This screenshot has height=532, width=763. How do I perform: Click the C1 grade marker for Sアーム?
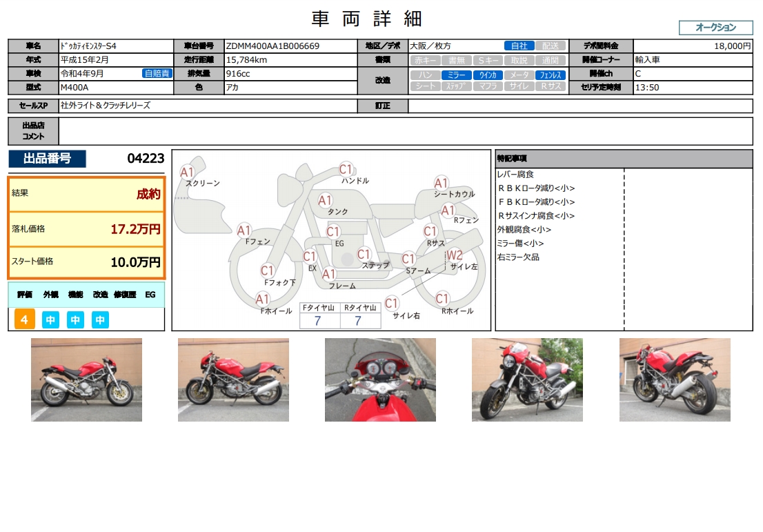pyautogui.click(x=408, y=259)
